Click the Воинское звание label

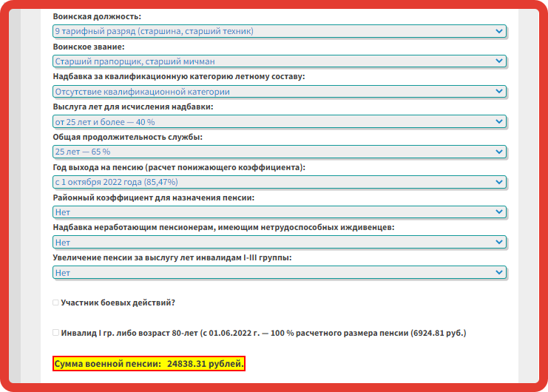[x=89, y=47]
